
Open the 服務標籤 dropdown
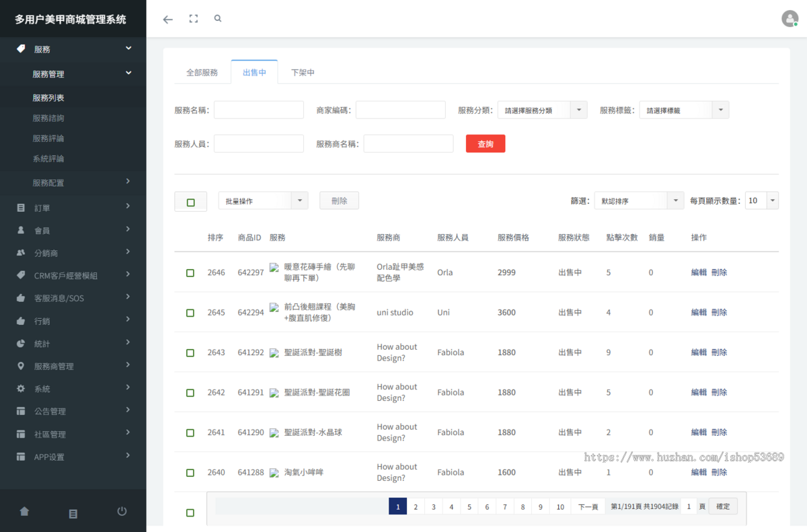click(684, 110)
